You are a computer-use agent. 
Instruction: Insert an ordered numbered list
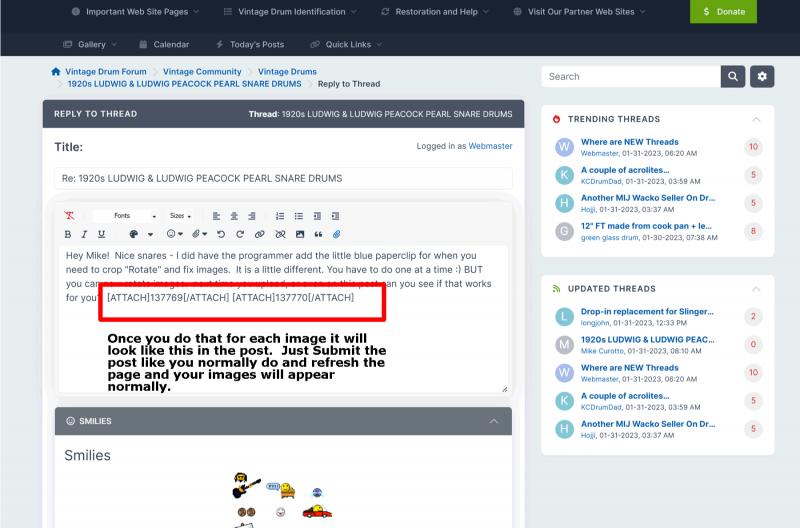click(280, 216)
